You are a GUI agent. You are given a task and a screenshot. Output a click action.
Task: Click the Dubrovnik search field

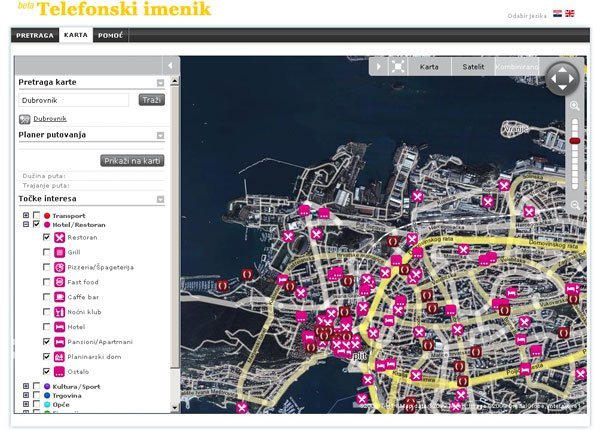(73, 100)
